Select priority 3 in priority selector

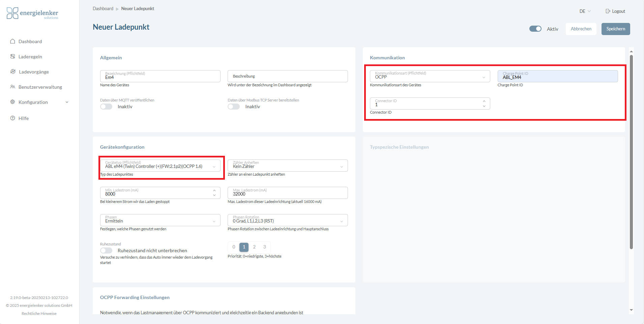(x=265, y=247)
